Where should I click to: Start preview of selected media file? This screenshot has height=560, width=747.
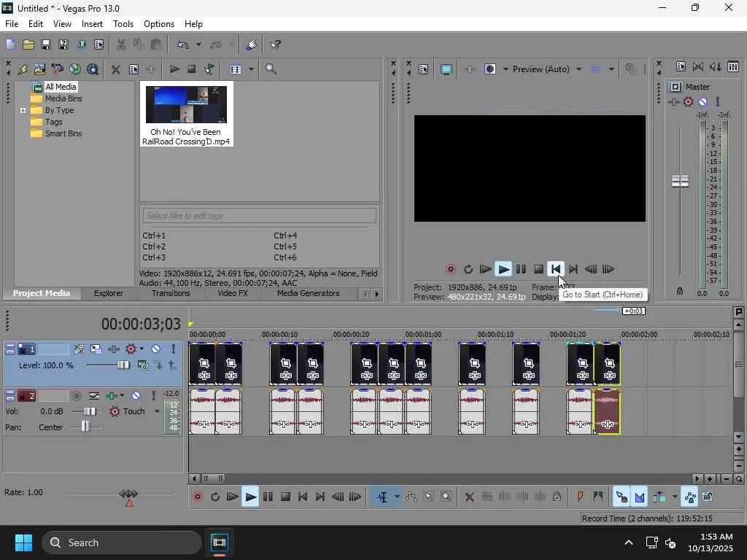coord(174,69)
